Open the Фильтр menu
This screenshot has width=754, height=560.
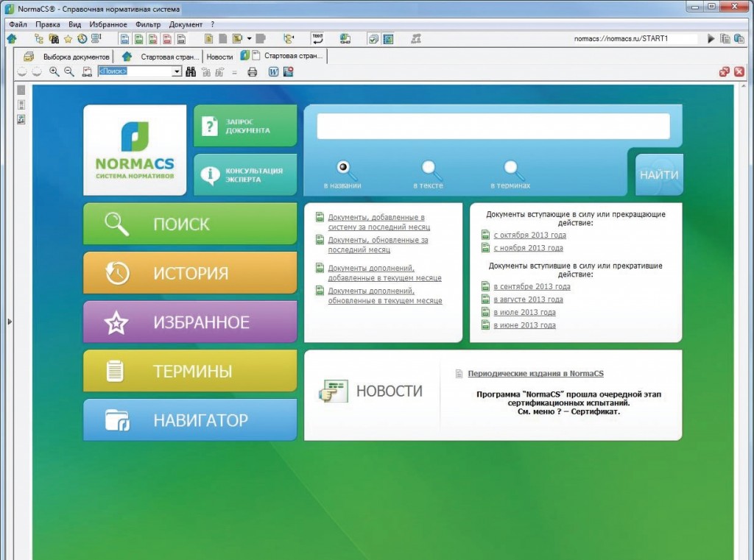148,24
